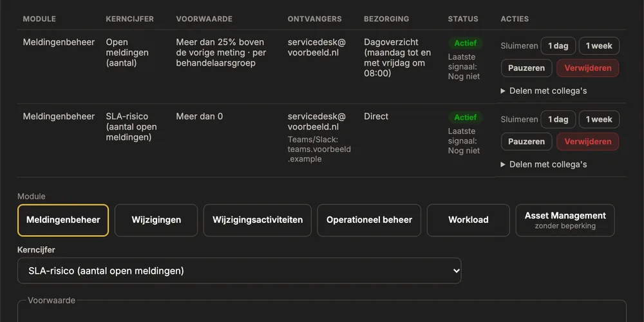The height and width of the screenshot is (322, 644).
Task: Click Meldingenbeheer cell in SLA-risico row
Action: (x=59, y=117)
